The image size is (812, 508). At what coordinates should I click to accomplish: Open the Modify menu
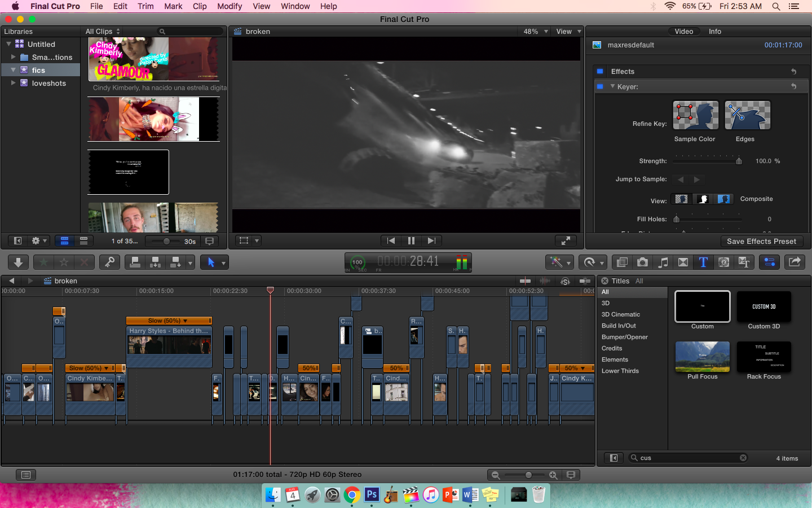[x=230, y=6]
